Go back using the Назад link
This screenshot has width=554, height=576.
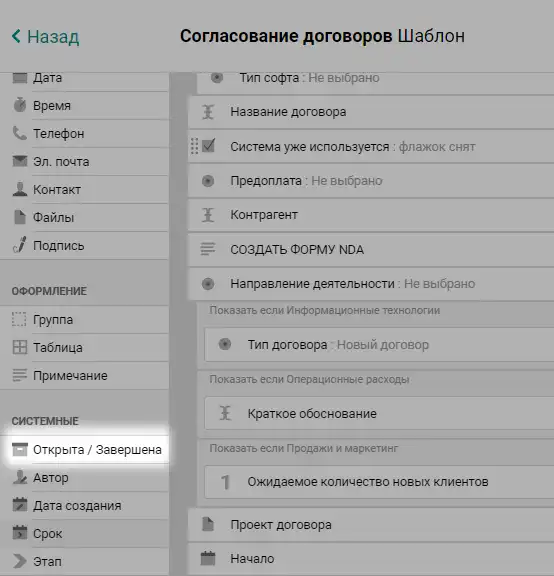point(46,37)
